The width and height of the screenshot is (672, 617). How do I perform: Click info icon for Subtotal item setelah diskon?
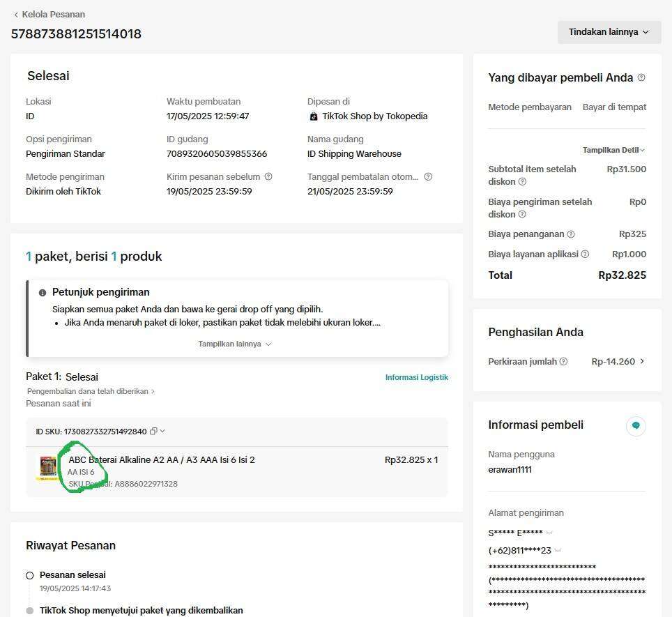[x=522, y=182]
